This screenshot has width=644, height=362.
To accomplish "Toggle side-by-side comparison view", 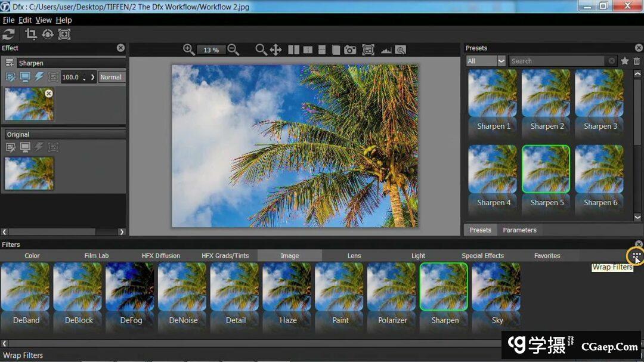I will [293, 49].
